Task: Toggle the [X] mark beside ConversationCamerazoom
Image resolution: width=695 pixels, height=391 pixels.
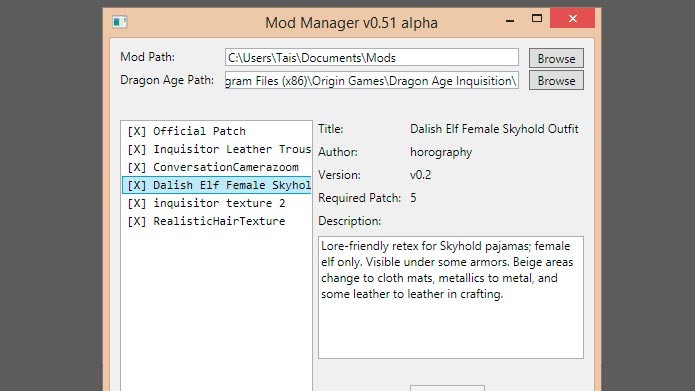Action: pos(137,168)
